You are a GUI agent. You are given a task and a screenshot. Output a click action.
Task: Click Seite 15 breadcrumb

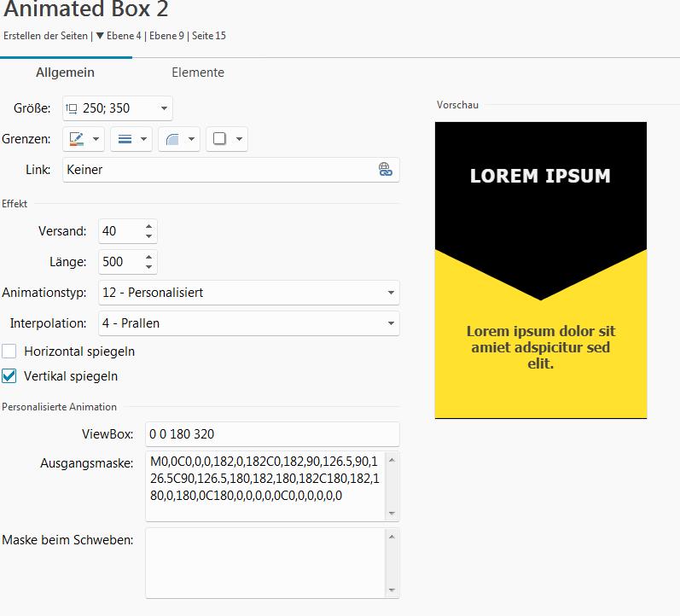coord(209,36)
